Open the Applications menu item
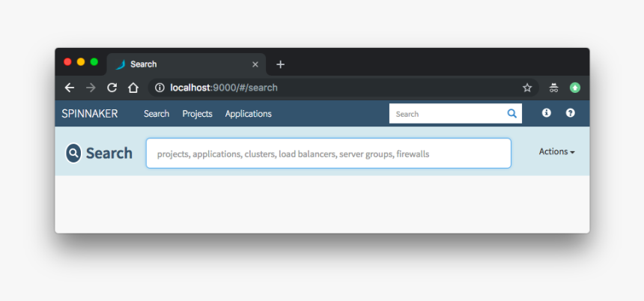Viewport: 644px width, 301px height. [x=248, y=114]
